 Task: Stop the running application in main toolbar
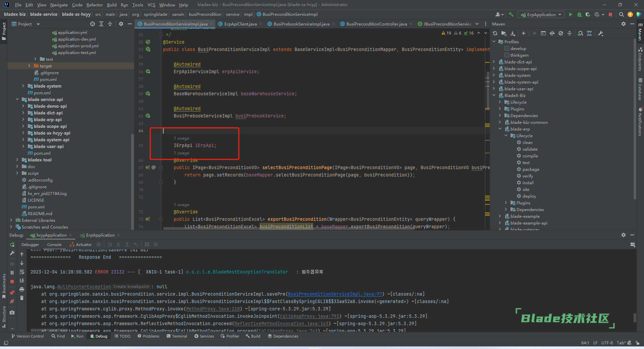tap(610, 14)
